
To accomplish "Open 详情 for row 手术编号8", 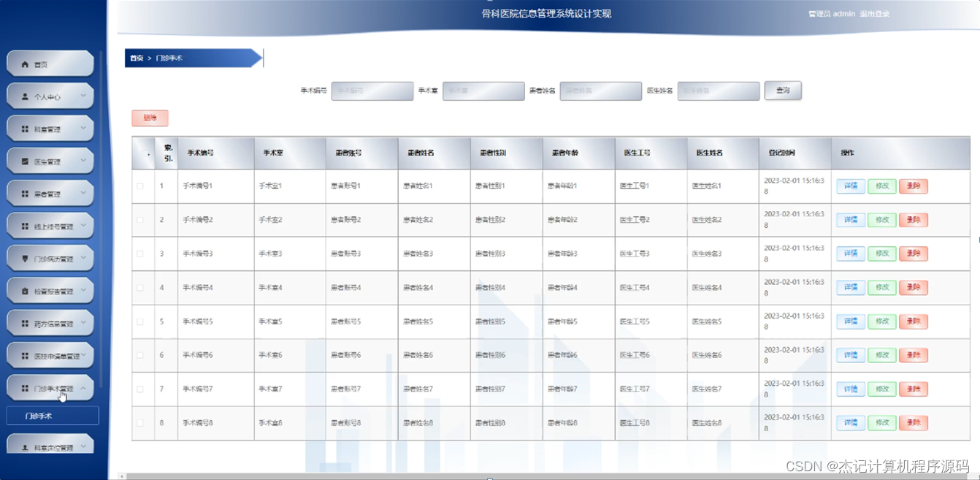I will click(x=851, y=423).
